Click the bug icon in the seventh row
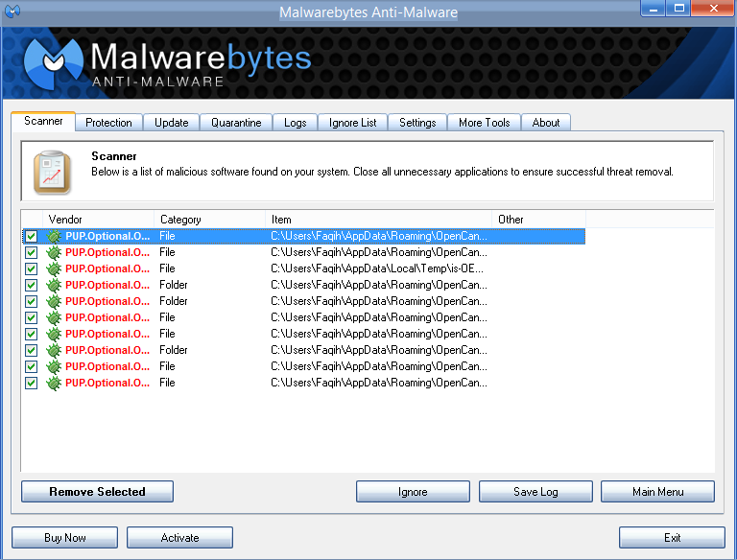 pyautogui.click(x=54, y=334)
